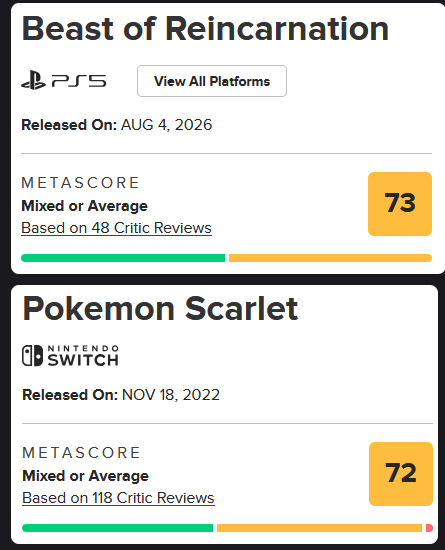Select the Beast of Reincarnation title
Image resolution: width=445 pixels, height=550 pixels.
coord(205,29)
